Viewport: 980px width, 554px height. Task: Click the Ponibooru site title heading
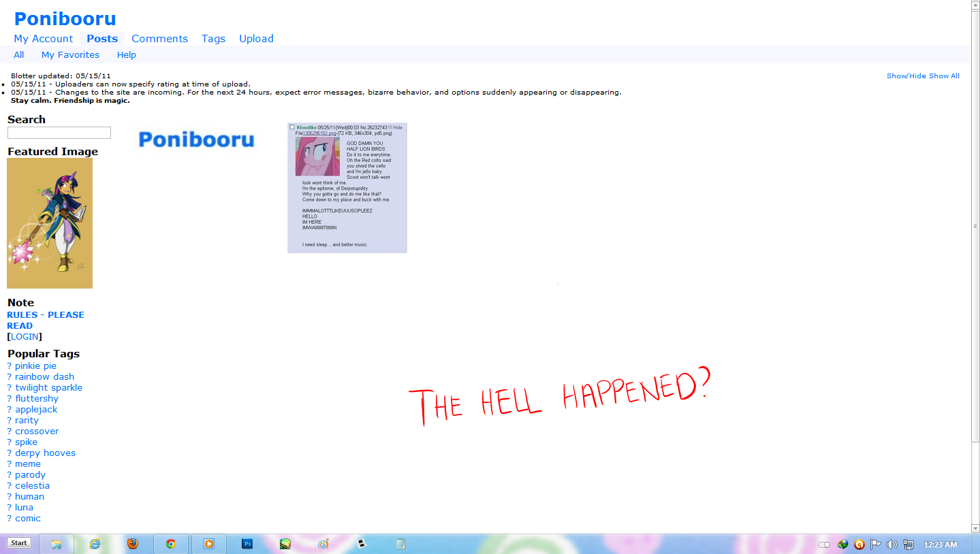[x=65, y=19]
